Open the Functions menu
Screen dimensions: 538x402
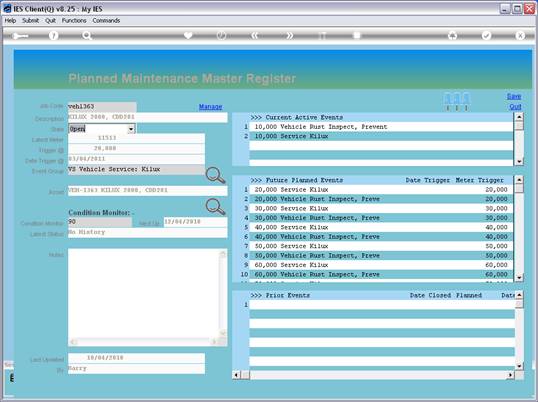[x=74, y=21]
